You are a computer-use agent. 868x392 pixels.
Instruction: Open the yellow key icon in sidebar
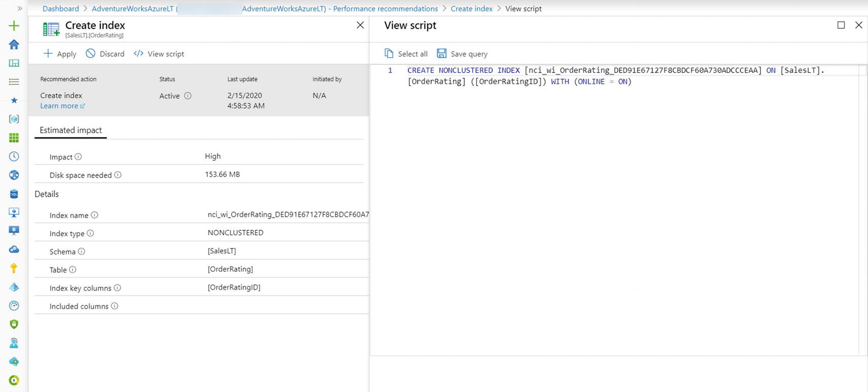click(14, 268)
